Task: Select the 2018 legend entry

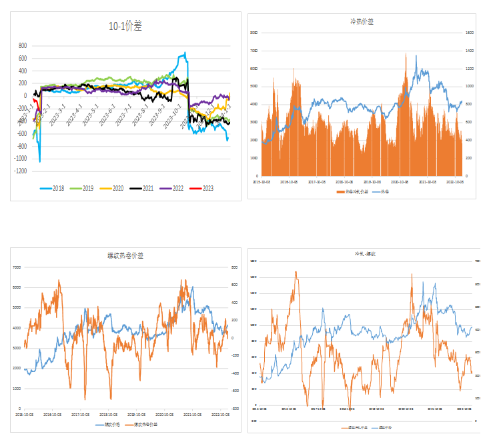Action: [52, 188]
